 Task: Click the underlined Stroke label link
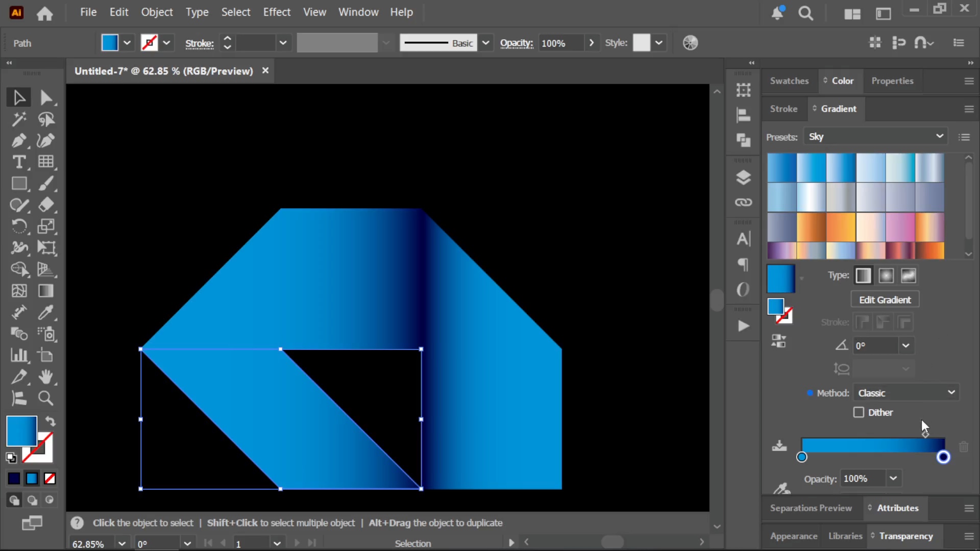[199, 44]
